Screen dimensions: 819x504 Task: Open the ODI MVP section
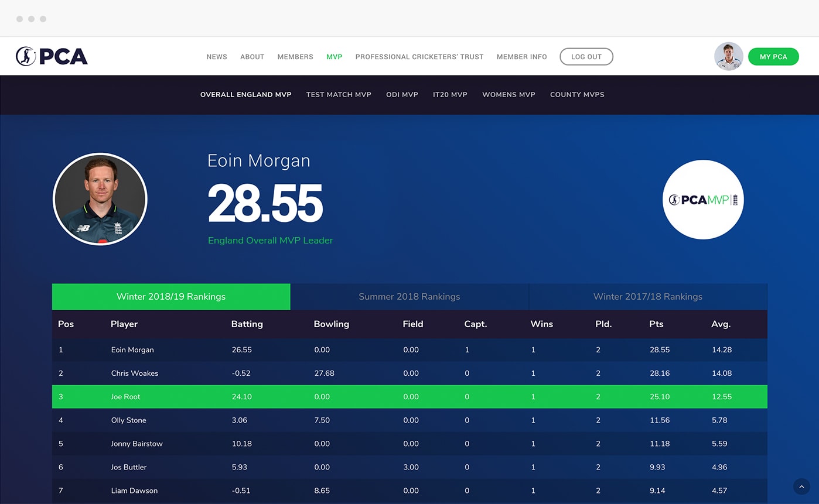pyautogui.click(x=402, y=94)
